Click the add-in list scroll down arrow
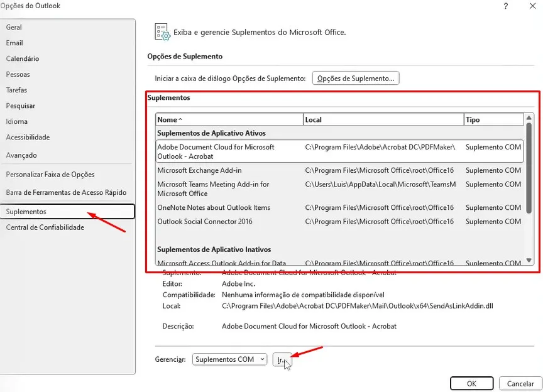 529,260
